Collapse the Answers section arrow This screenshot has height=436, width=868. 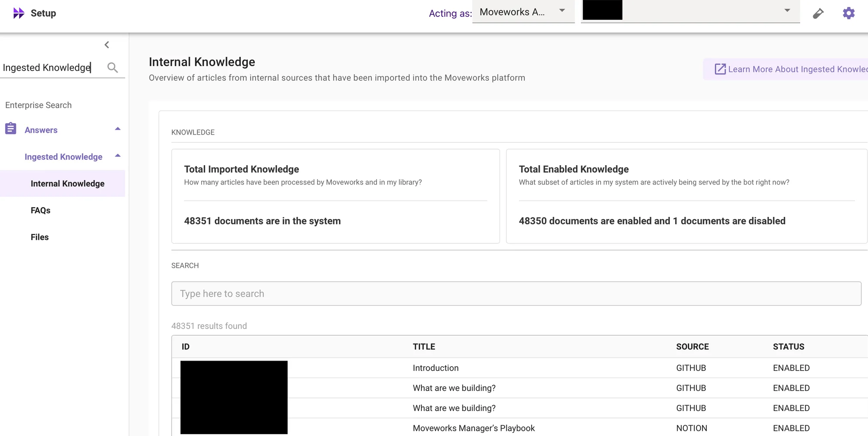(117, 129)
